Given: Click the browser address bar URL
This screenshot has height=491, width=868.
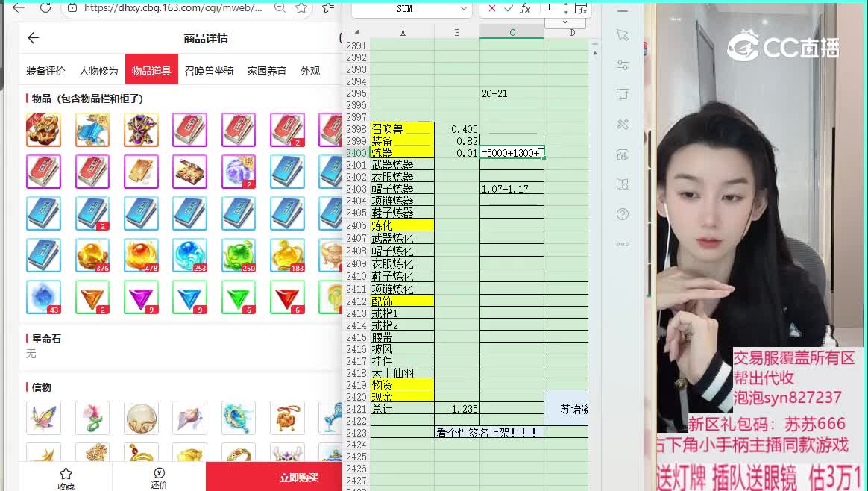Looking at the screenshot, I should (173, 7).
